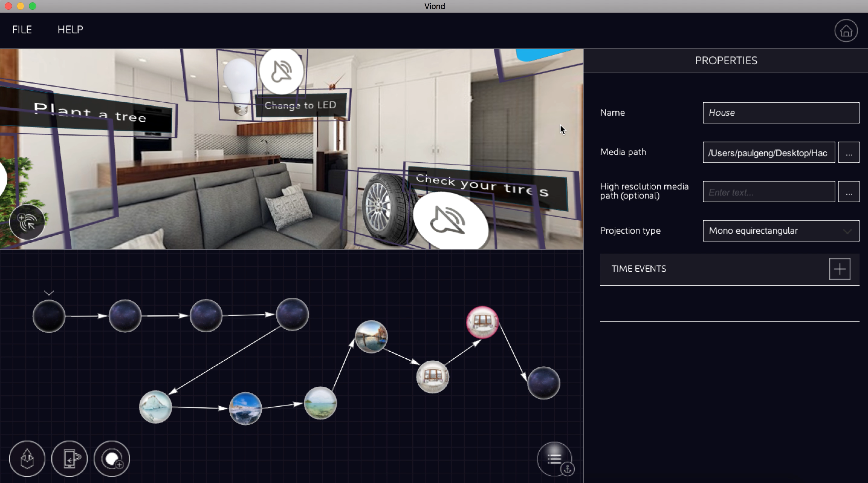Open the FILE menu
Image resolution: width=868 pixels, height=483 pixels.
point(22,30)
